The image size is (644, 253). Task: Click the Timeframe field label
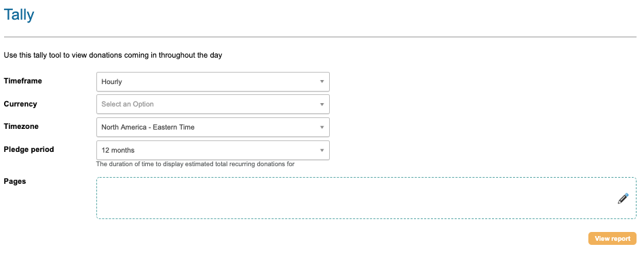click(23, 81)
